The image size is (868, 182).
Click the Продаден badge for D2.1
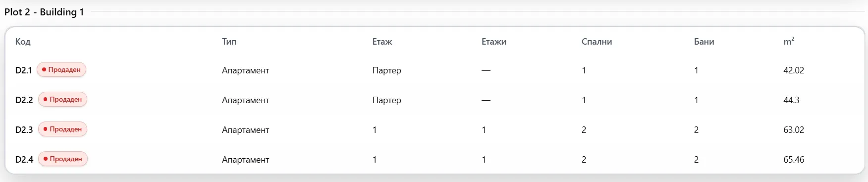(61, 69)
